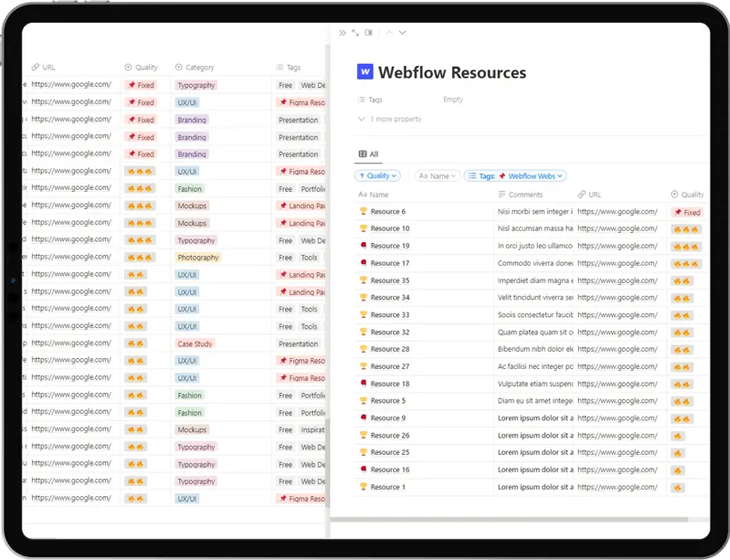Click the side panel horizontal scrollbar
This screenshot has height=560, width=730.
(x=509, y=520)
